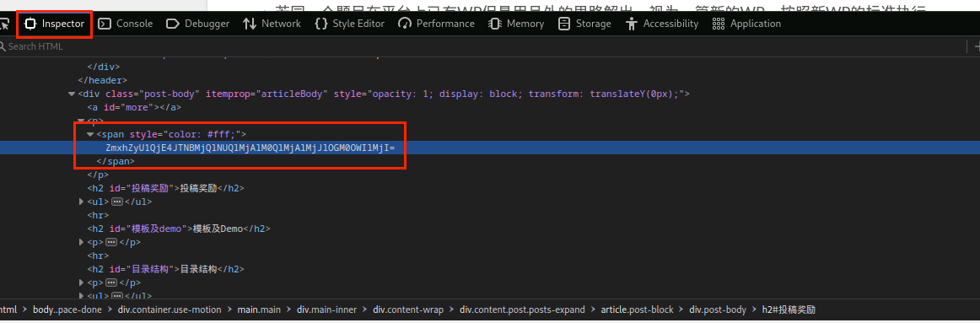This screenshot has width=980, height=323.
Task: Open the Inspector tab
Action: 54,24
